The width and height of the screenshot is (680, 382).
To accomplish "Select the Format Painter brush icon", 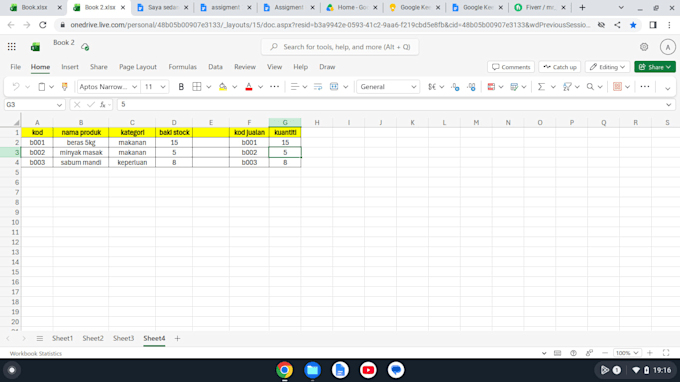I will (x=65, y=87).
